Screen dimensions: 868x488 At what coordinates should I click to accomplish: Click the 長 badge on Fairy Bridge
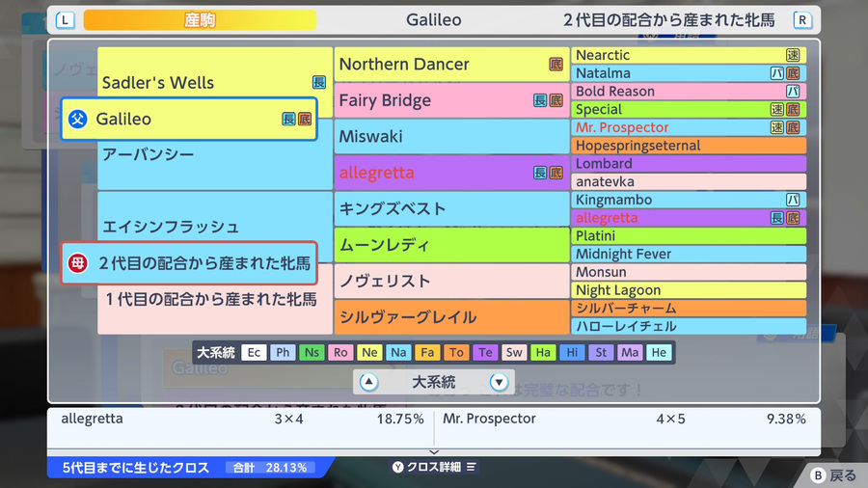[x=540, y=100]
